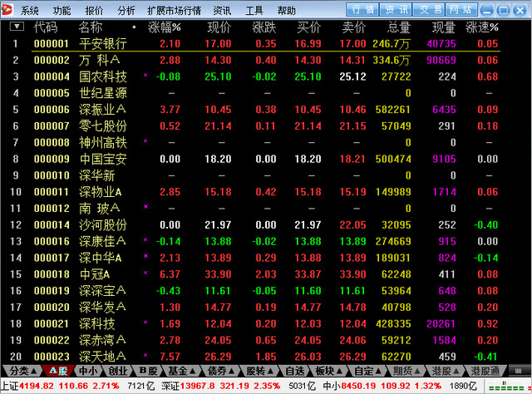The image size is (532, 394).
Task: Sort by the 卖价 column header
Action: click(x=354, y=27)
